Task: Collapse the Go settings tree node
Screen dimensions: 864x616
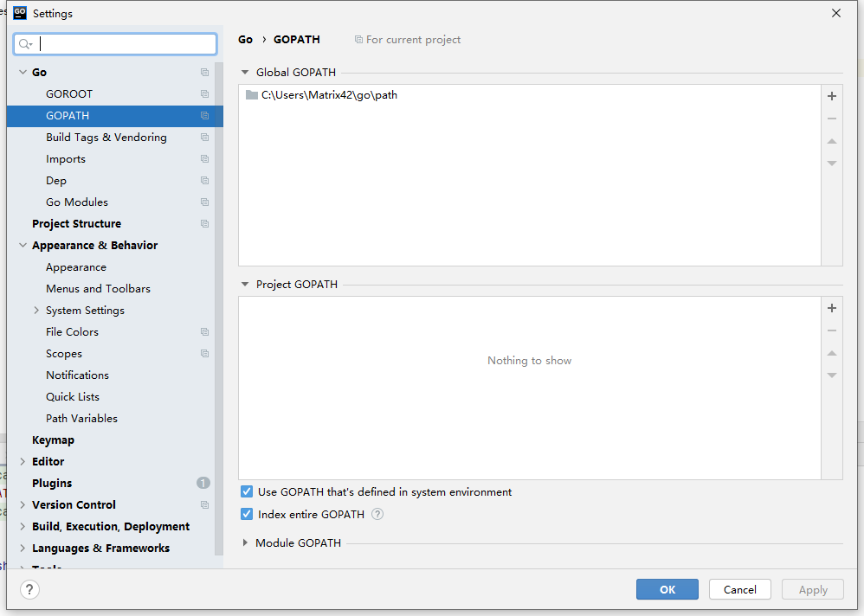Action: [x=23, y=72]
